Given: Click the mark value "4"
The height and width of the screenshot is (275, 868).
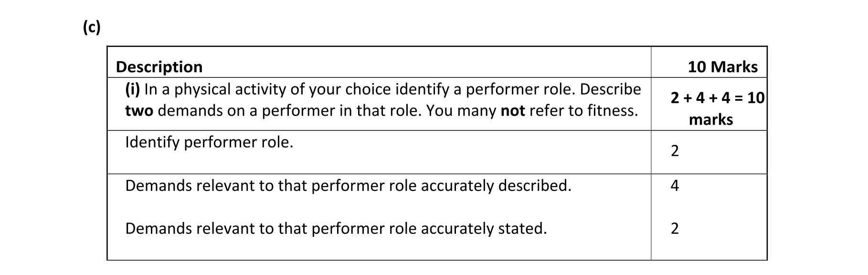Looking at the screenshot, I should pyautogui.click(x=675, y=186).
